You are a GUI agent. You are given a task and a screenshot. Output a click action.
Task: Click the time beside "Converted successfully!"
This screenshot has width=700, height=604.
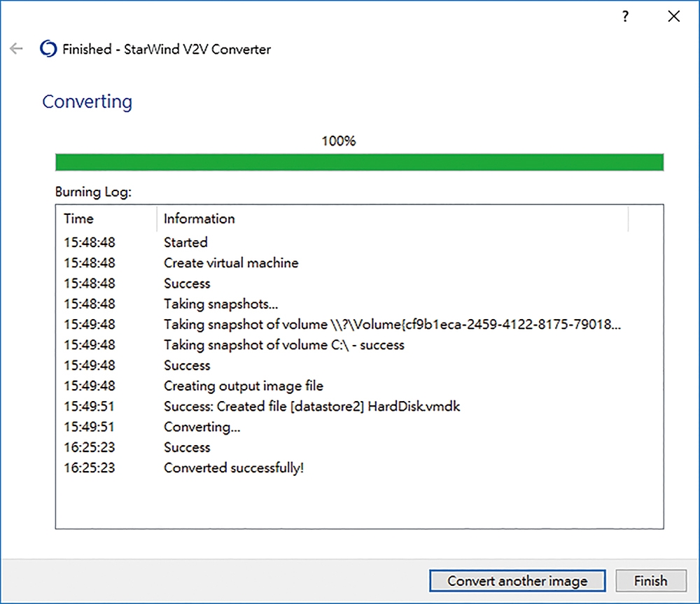[x=90, y=468]
